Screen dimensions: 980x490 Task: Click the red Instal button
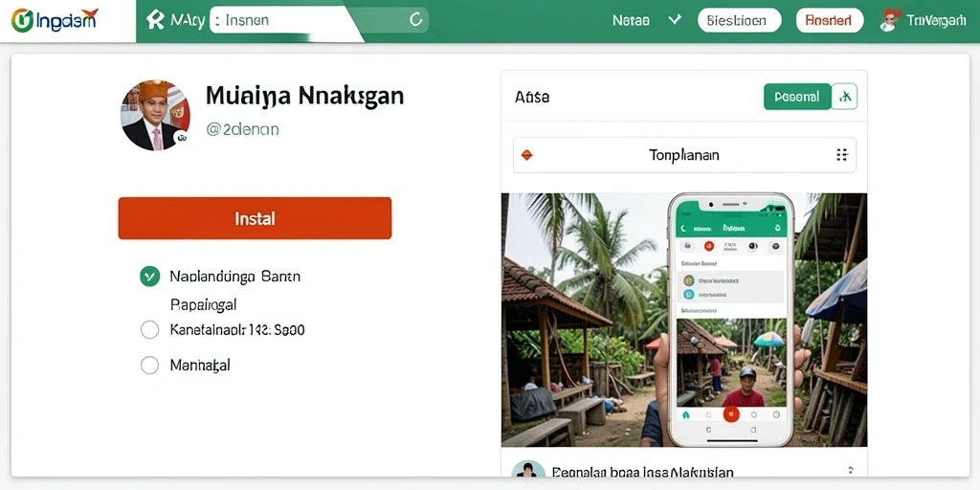(x=255, y=218)
